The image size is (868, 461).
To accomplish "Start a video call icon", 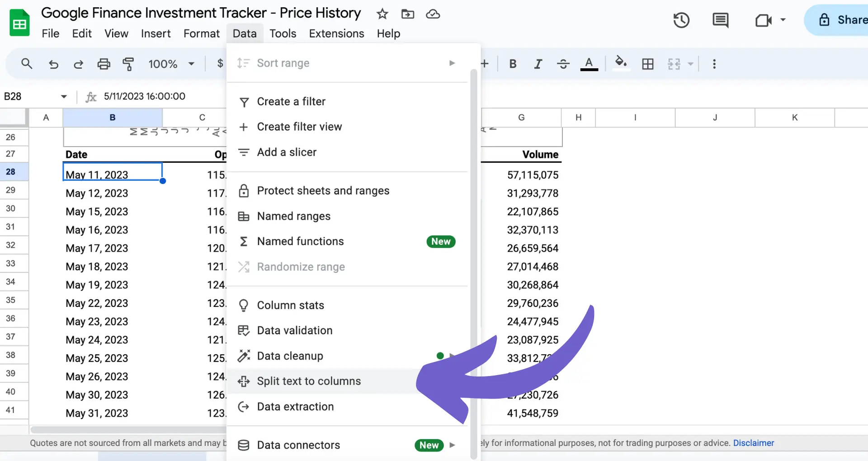I will [764, 20].
